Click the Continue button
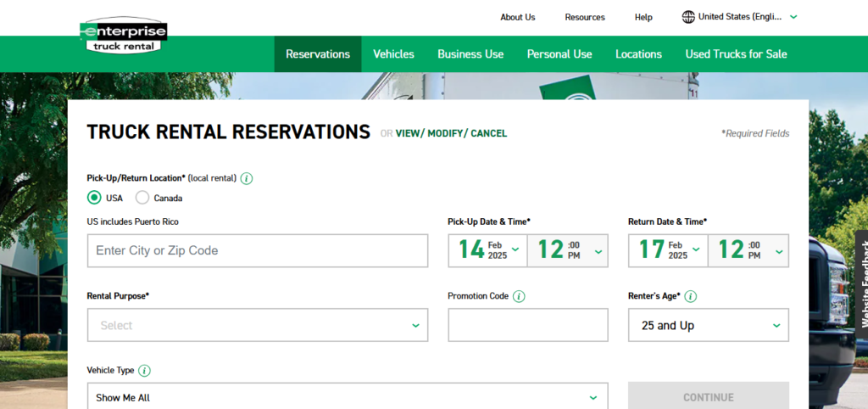 (x=709, y=395)
